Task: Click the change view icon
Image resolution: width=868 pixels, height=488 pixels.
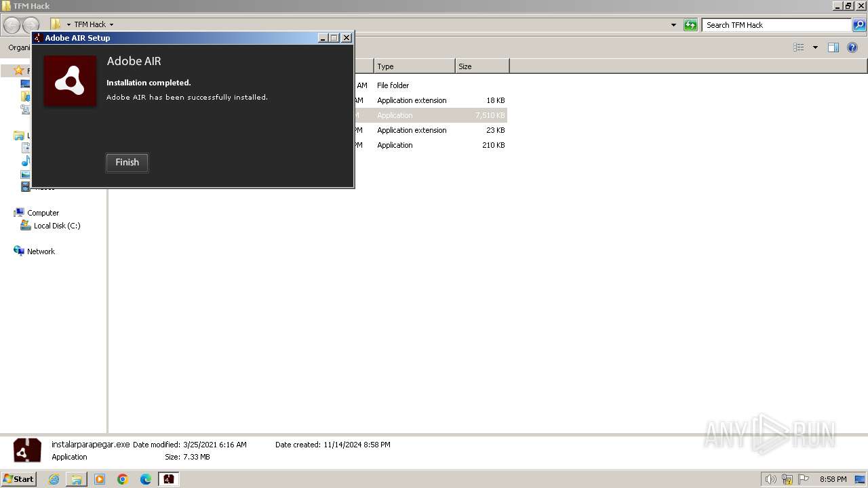Action: pyautogui.click(x=799, y=47)
